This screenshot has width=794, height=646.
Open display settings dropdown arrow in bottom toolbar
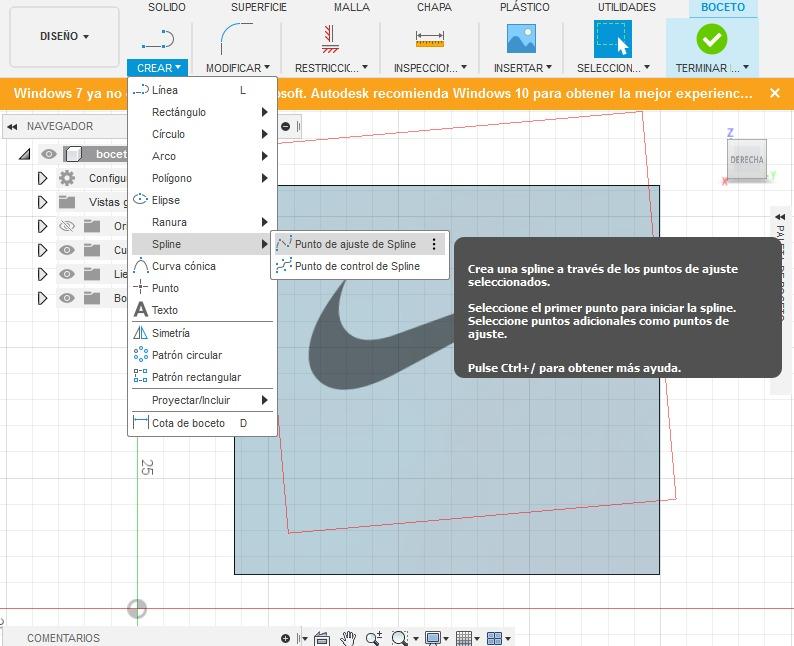446,639
